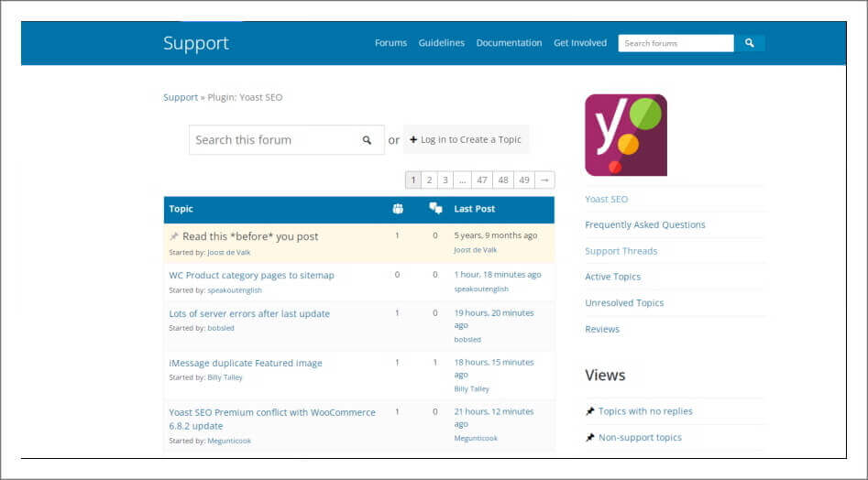Click the Support site title
Image resolution: width=868 pixels, height=480 pixels.
click(x=196, y=43)
